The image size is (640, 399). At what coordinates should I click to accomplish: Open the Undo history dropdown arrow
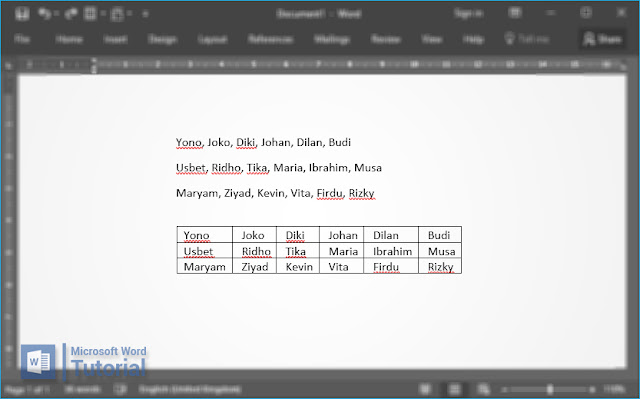point(56,14)
